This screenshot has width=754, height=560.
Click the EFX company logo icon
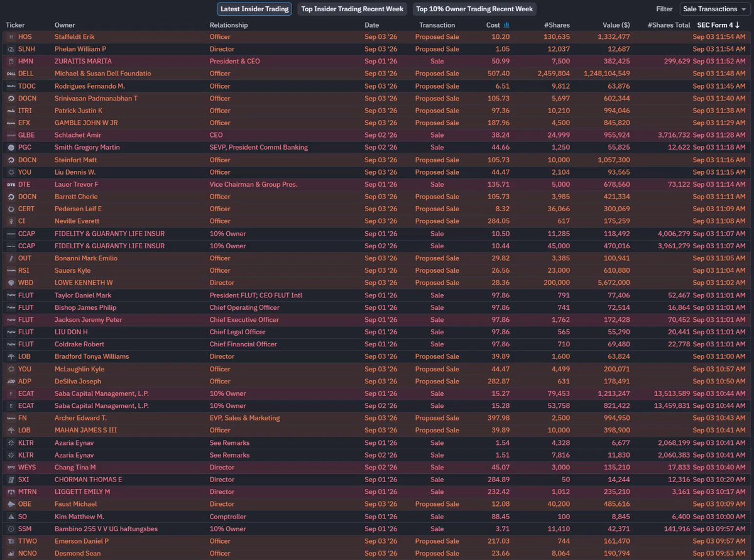pyautogui.click(x=11, y=123)
